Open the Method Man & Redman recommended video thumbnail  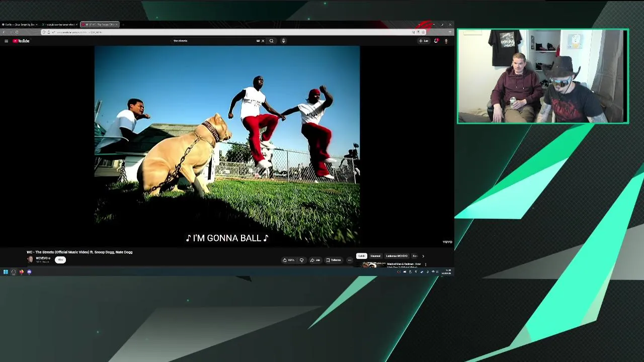coord(371,264)
